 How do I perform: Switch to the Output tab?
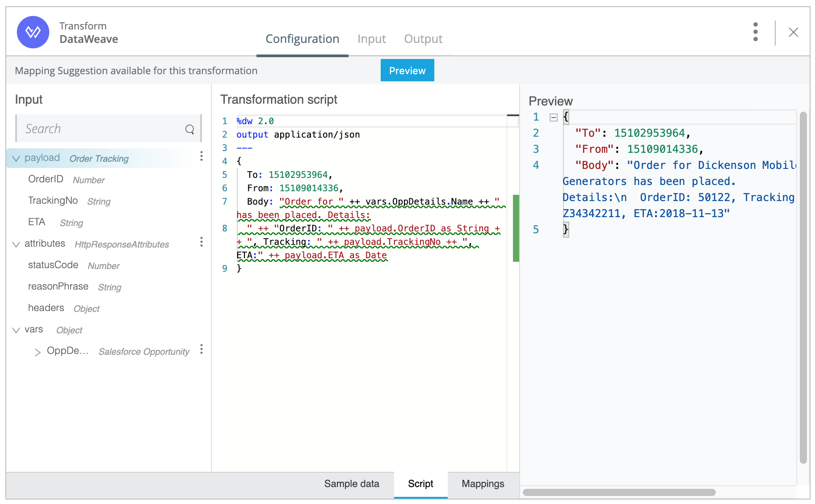click(423, 39)
